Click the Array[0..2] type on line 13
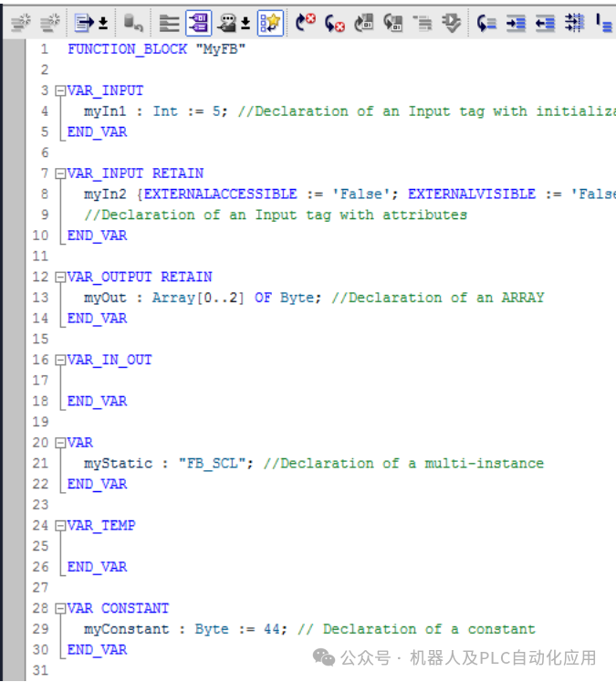This screenshot has width=616, height=682. click(x=198, y=298)
